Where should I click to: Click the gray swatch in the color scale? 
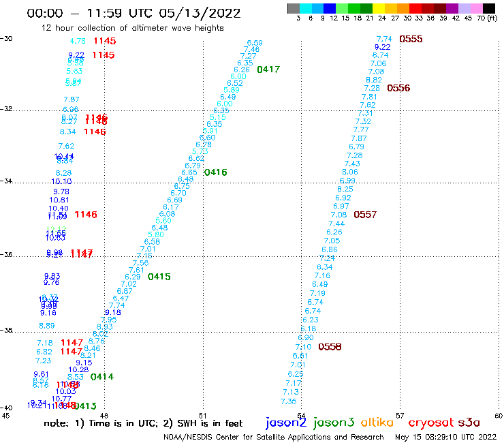(x=294, y=8)
